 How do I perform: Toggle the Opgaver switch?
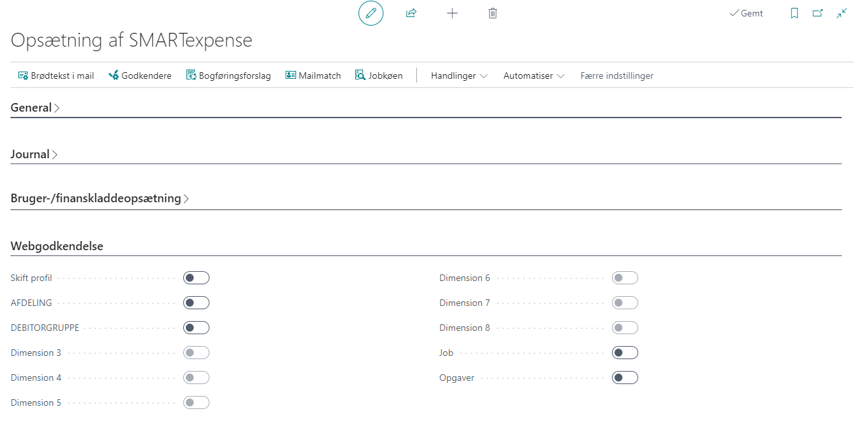[625, 378]
